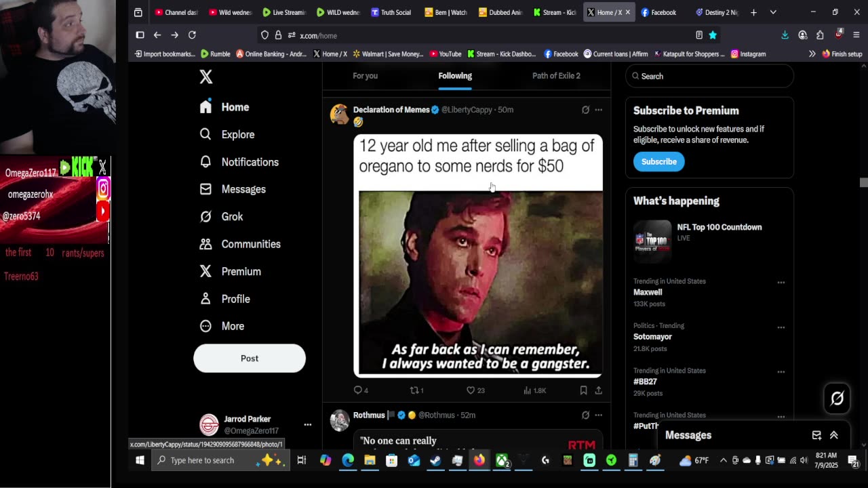View analytics of Declaration of Memes post
This screenshot has height=488, width=868.
click(x=535, y=390)
